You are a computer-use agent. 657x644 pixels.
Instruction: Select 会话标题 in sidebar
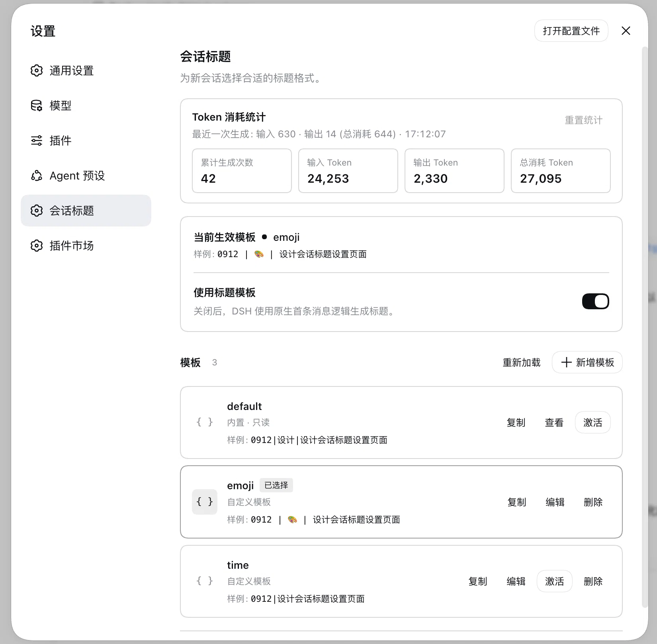click(x=86, y=211)
